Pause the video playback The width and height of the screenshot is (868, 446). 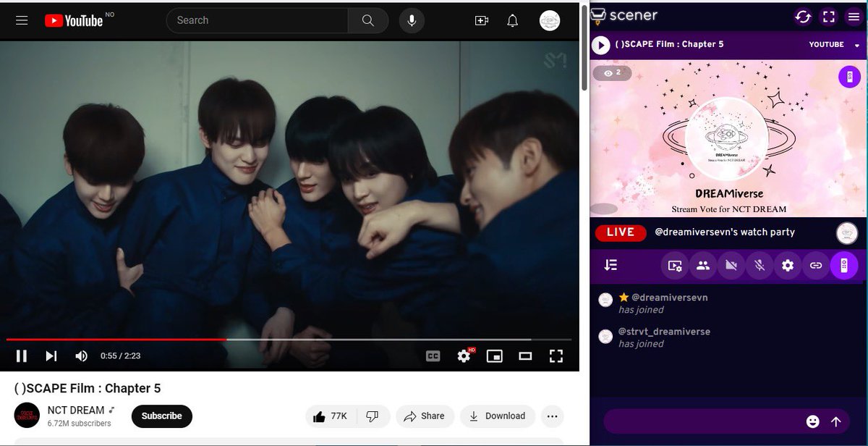tap(22, 355)
